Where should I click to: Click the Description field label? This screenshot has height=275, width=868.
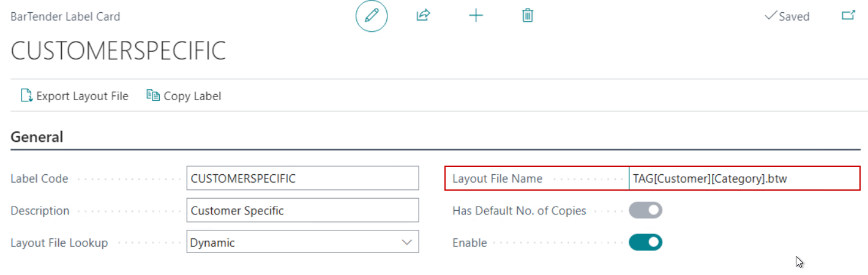point(40,211)
